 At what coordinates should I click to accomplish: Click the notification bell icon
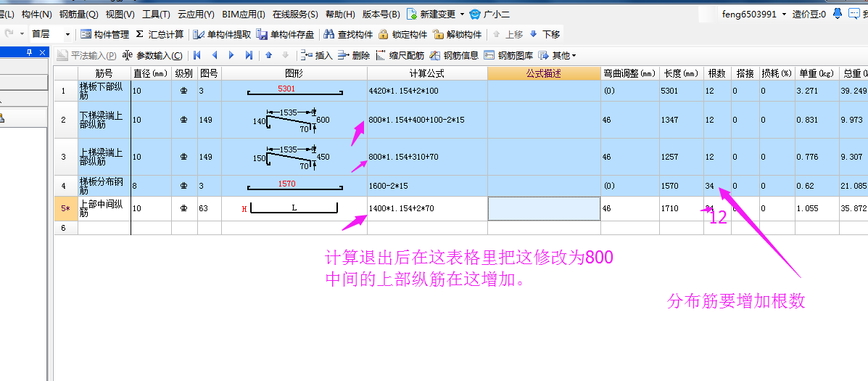coord(838,13)
